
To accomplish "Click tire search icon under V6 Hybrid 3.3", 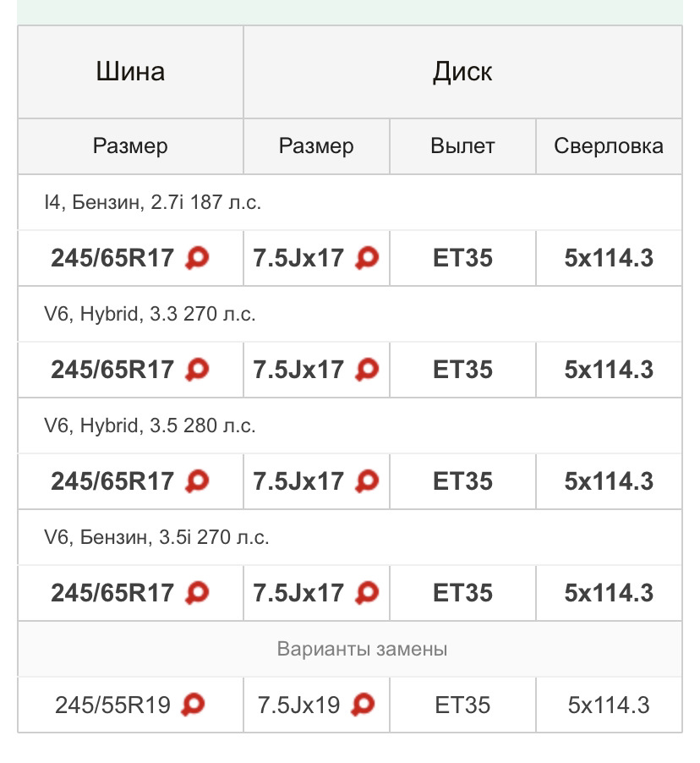I will click(x=197, y=370).
